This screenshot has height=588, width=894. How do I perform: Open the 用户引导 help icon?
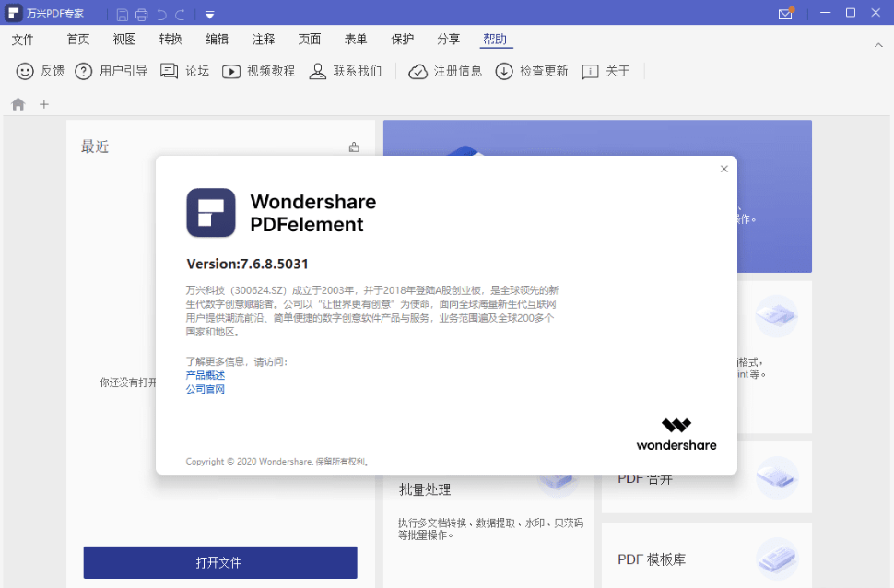(84, 71)
